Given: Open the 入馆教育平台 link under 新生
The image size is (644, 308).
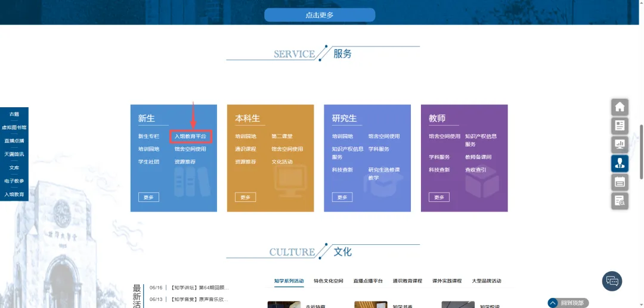Looking at the screenshot, I should point(190,136).
